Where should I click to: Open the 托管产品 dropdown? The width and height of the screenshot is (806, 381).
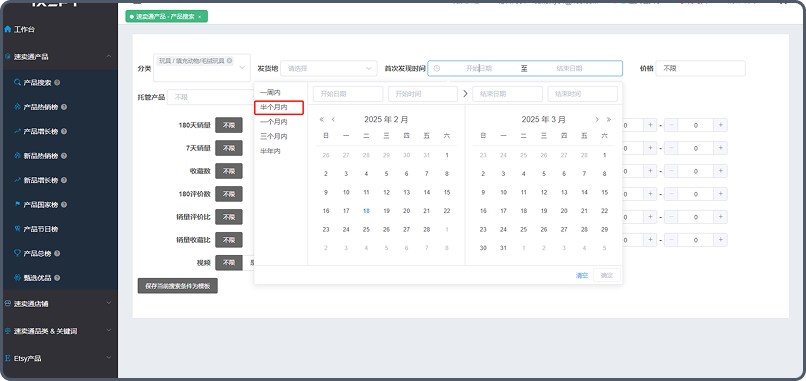coord(211,97)
